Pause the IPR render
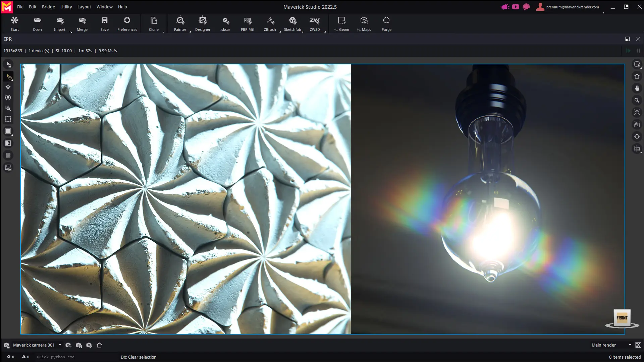The image size is (644, 362). point(638,51)
